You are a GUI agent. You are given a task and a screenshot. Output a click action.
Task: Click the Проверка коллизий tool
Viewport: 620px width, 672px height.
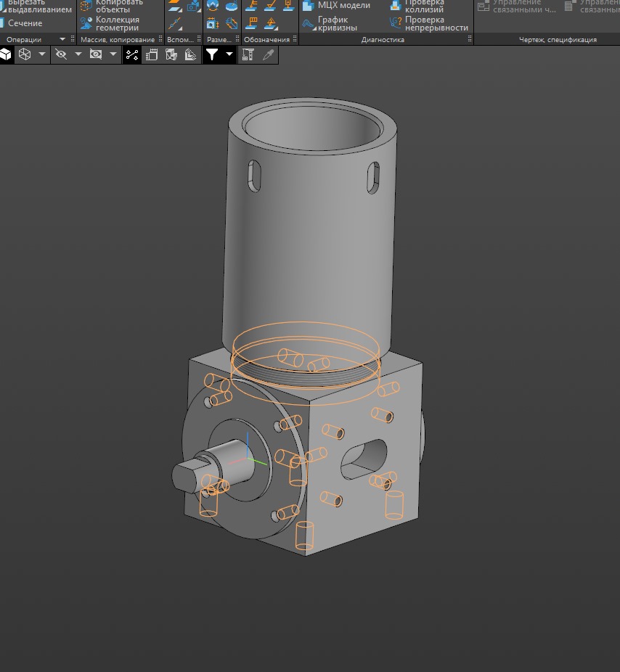click(x=424, y=6)
